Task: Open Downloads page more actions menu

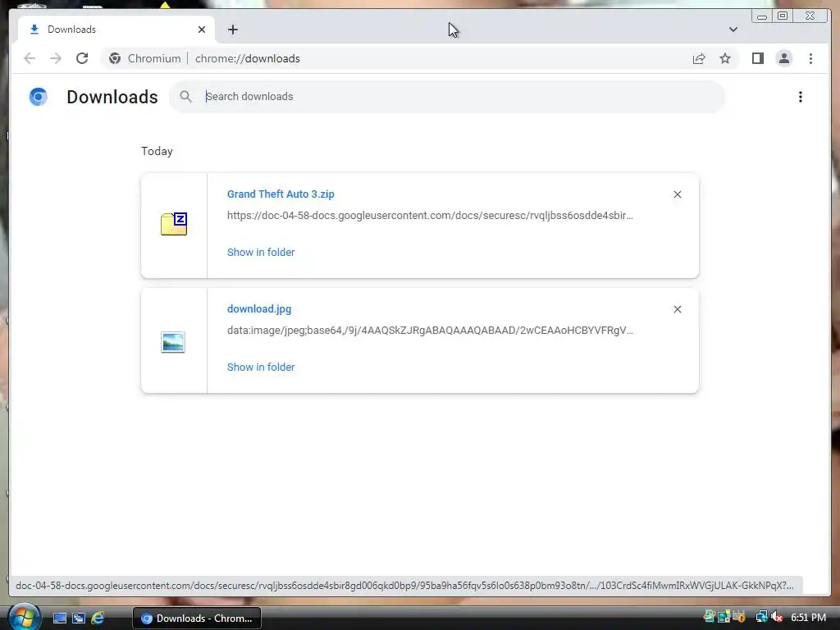Action: [801, 97]
